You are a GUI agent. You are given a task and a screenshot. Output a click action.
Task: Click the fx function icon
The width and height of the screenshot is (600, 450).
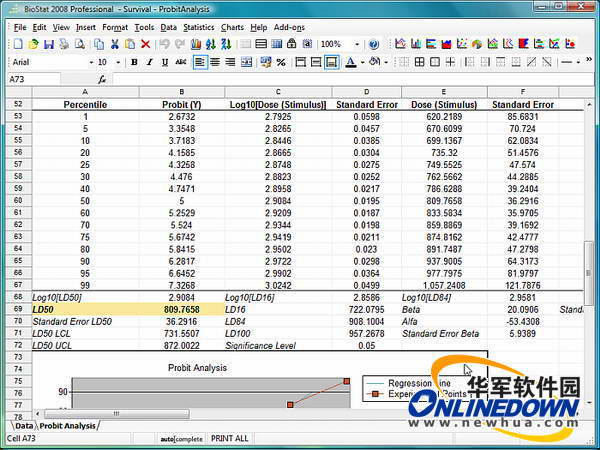[102, 80]
